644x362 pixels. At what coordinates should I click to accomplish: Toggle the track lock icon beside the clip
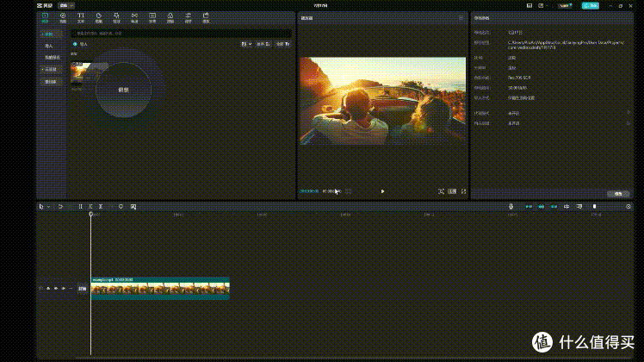click(48, 289)
